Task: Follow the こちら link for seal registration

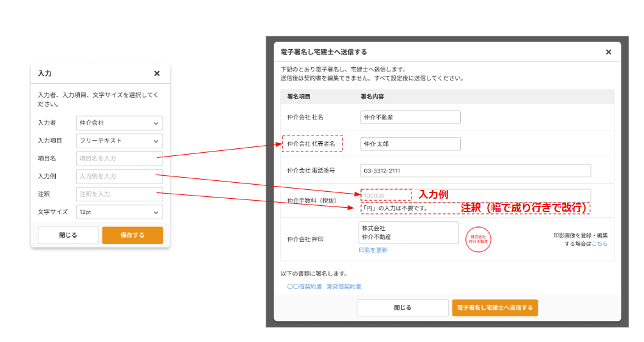Action: click(599, 244)
